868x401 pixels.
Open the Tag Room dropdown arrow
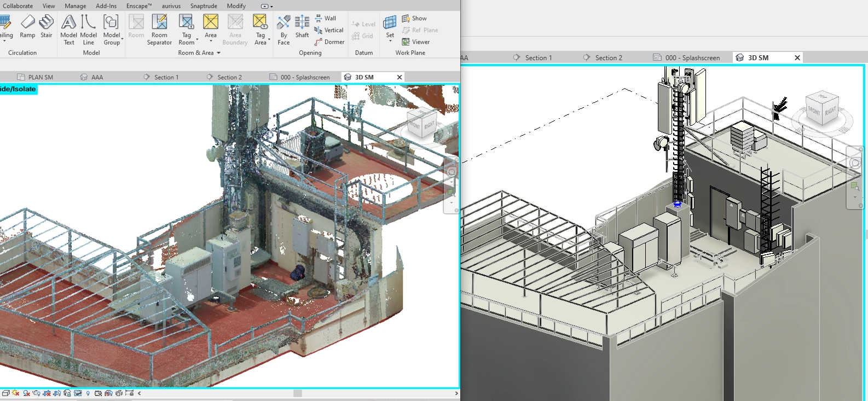coord(197,39)
